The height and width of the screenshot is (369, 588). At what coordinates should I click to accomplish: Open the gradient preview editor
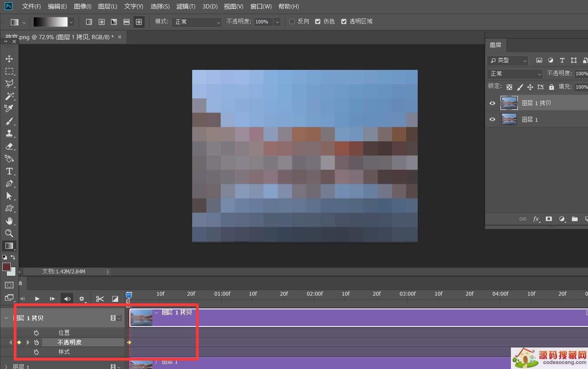tap(51, 22)
